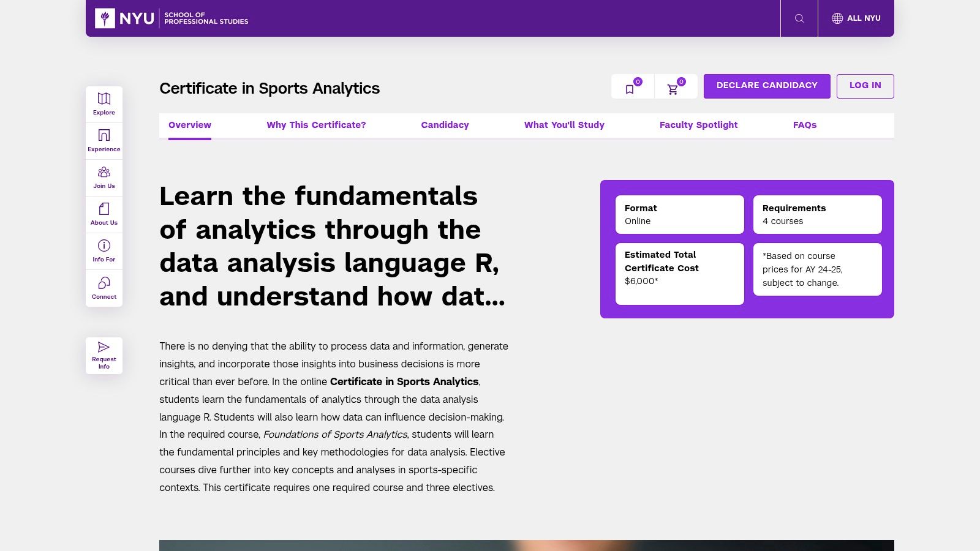Click the Log In button
Image resolution: width=980 pixels, height=551 pixels.
point(865,86)
